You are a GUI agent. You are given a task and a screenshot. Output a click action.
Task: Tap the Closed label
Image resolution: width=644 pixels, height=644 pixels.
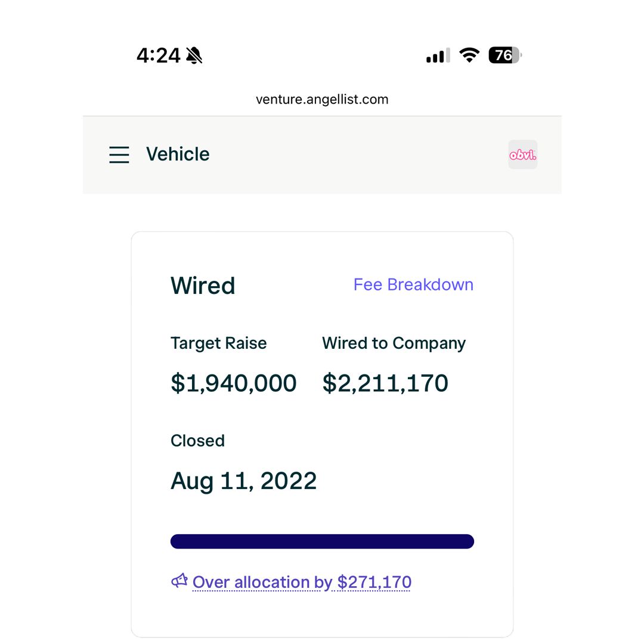pos(197,441)
